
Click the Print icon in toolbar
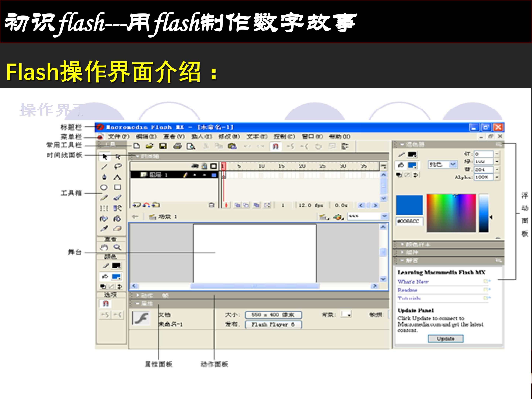point(177,146)
